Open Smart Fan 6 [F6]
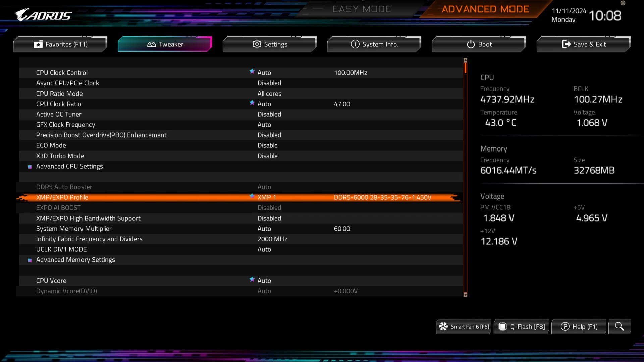644x362 pixels. pos(464,326)
